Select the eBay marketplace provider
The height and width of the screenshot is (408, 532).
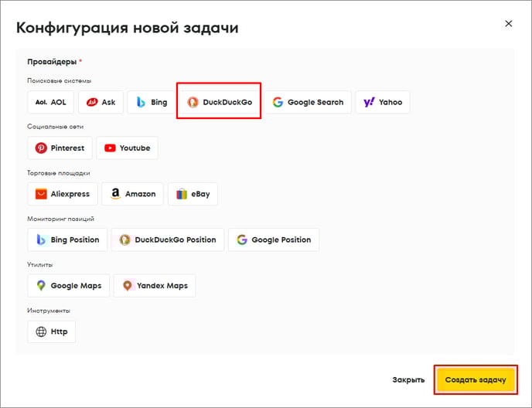193,194
